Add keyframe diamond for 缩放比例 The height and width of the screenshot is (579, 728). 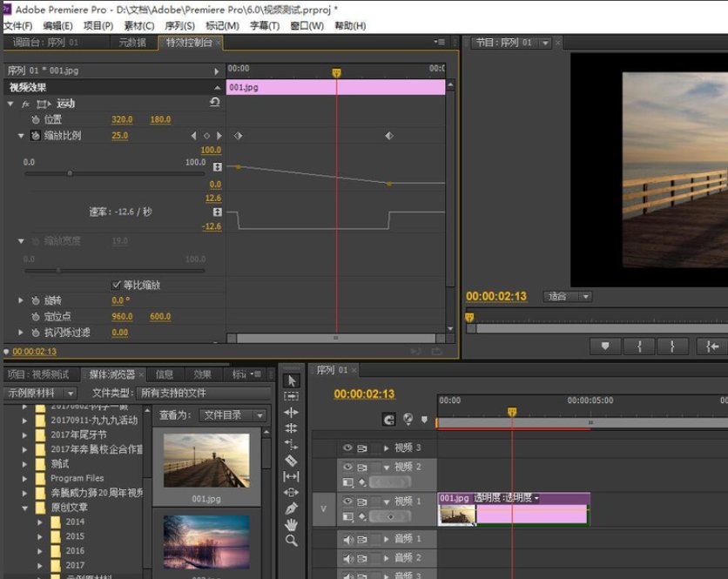pos(206,136)
